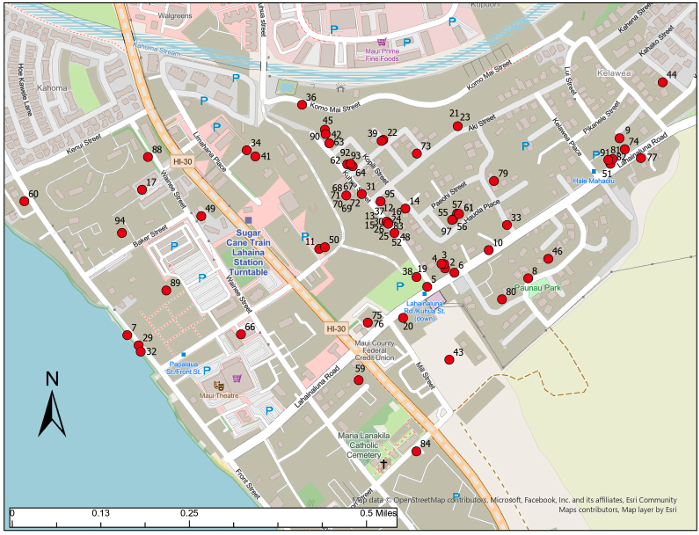Click the Limahana Place label
The image size is (699, 535).
[210, 152]
